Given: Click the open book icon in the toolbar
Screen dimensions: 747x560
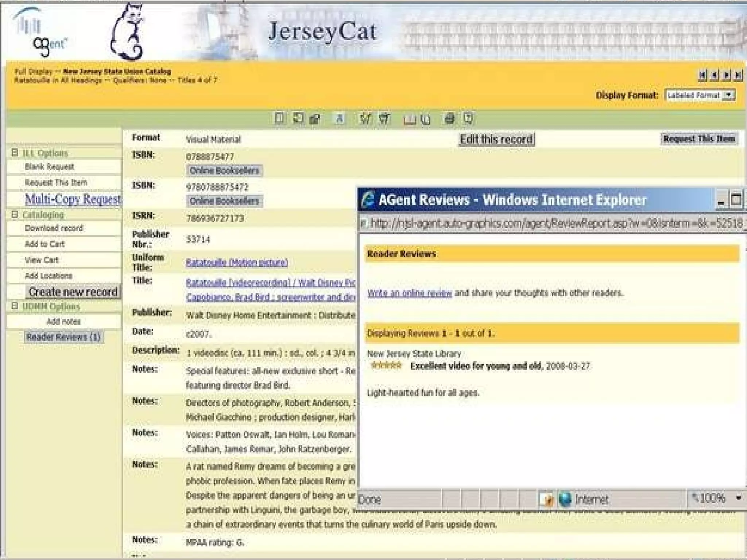Looking at the screenshot, I should pyautogui.click(x=409, y=120).
